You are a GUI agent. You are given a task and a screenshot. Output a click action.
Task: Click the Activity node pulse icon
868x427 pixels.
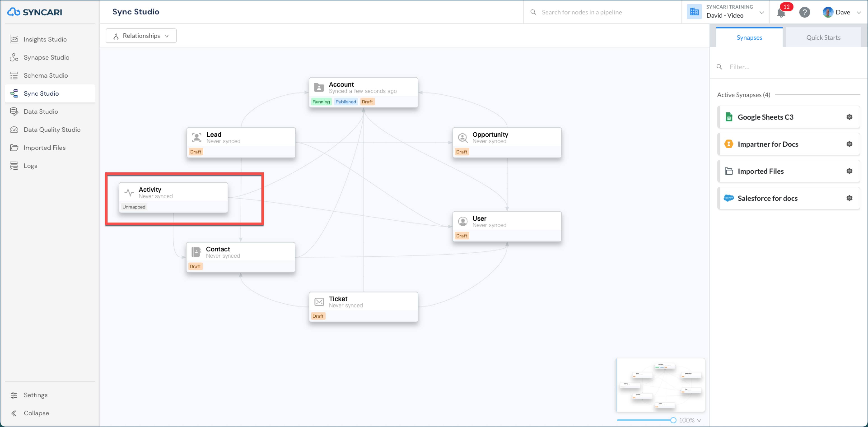click(129, 193)
